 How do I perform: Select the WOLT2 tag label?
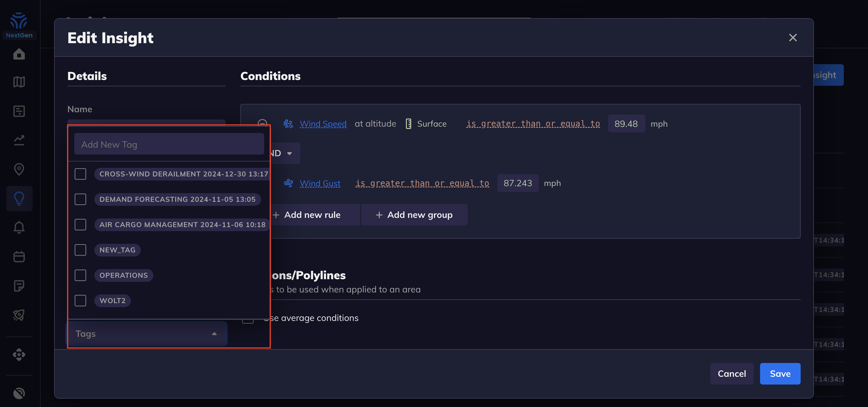[x=112, y=300]
